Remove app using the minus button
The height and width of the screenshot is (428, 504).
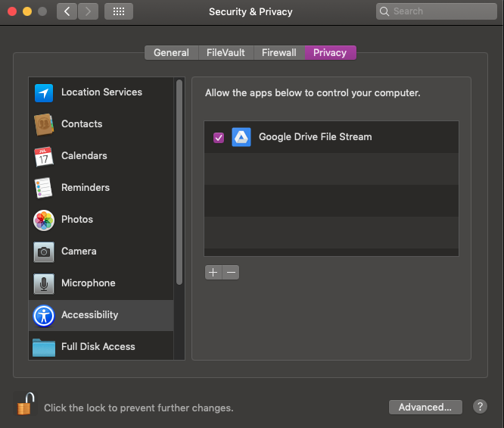[x=231, y=272]
